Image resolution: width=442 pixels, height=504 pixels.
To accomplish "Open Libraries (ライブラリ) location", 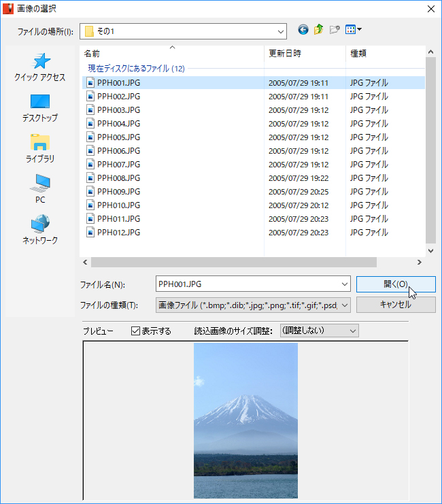I will [40, 149].
